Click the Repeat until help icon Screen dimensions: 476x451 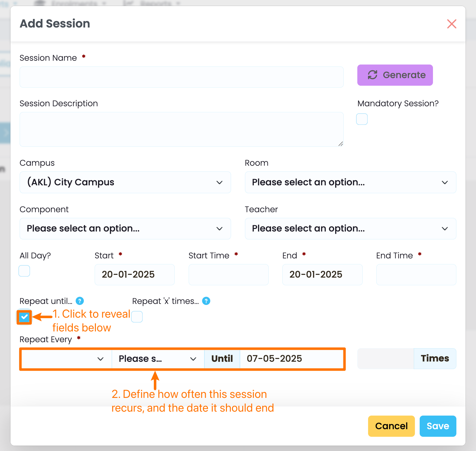click(x=80, y=301)
